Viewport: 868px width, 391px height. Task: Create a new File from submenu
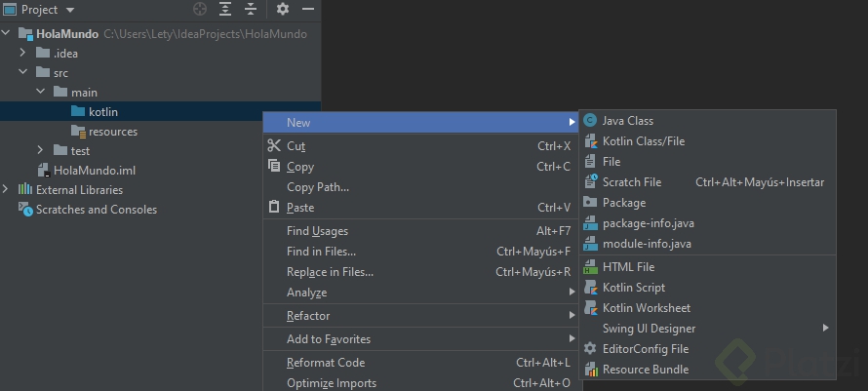click(x=707, y=162)
